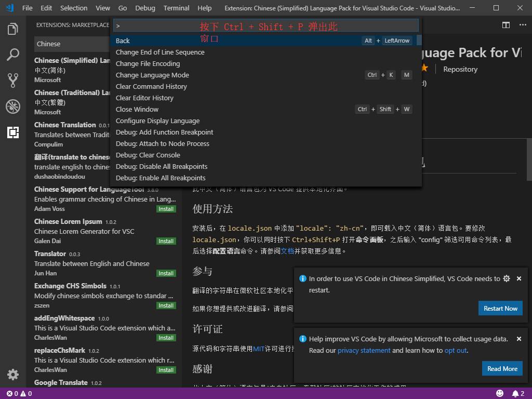Image resolution: width=532 pixels, height=399 pixels.
Task: Open the View menu
Action: (x=102, y=8)
